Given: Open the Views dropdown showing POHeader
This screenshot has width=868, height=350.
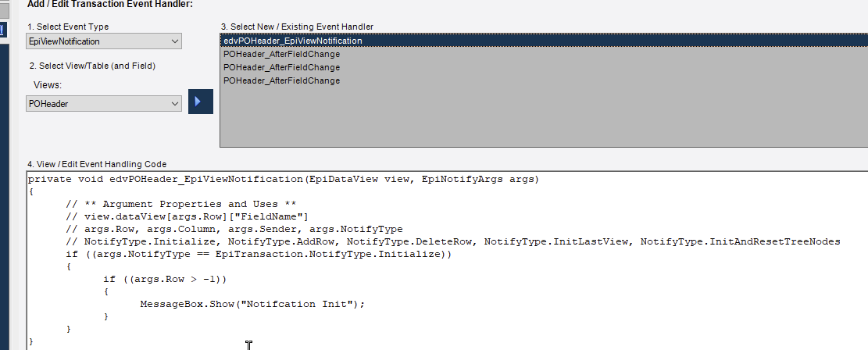Looking at the screenshot, I should (x=103, y=104).
